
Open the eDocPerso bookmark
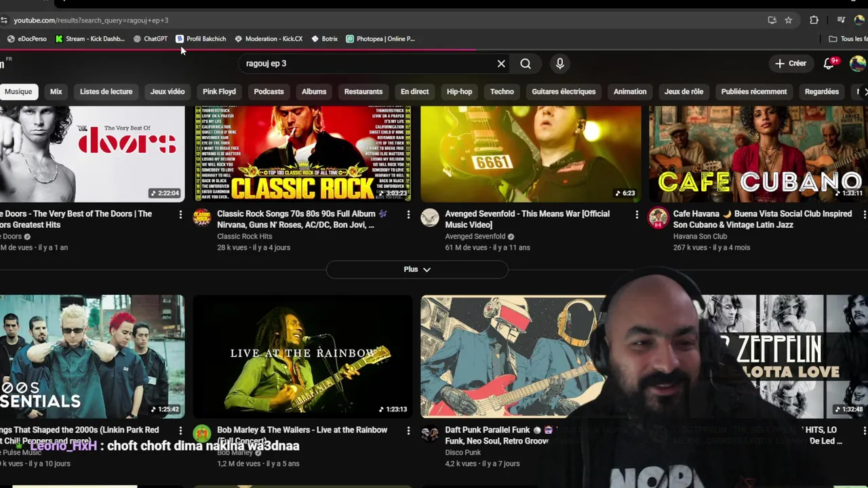[x=27, y=39]
